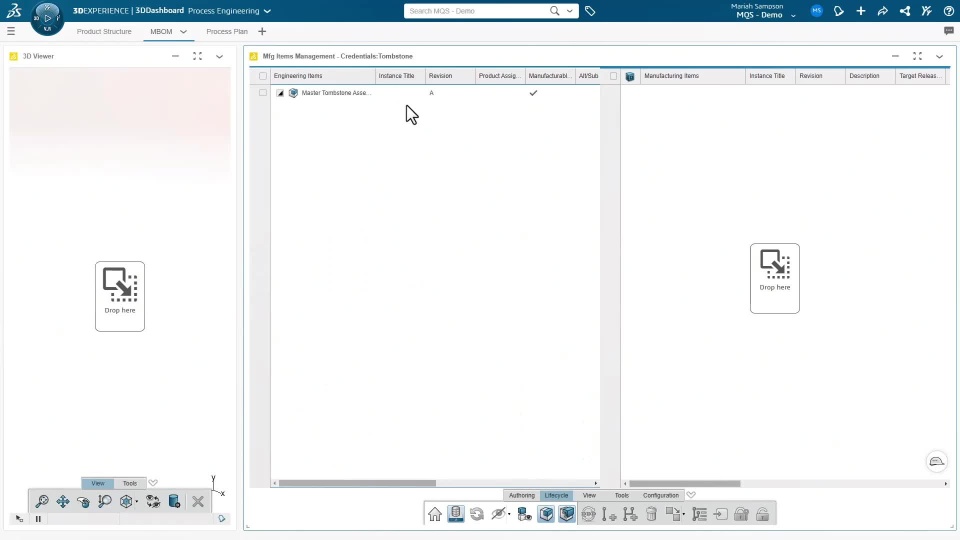Viewport: 960px width, 540px height.
Task: Click the insert-node-plus icon
Action: [x=609, y=514]
